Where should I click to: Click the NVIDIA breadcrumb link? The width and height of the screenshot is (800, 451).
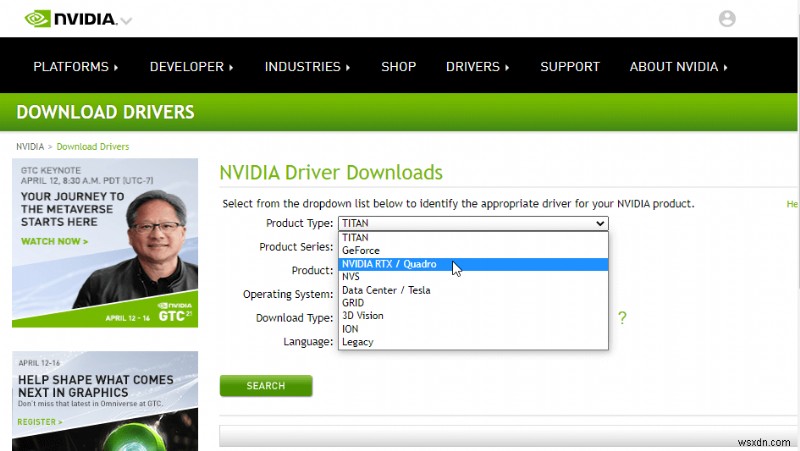point(30,147)
